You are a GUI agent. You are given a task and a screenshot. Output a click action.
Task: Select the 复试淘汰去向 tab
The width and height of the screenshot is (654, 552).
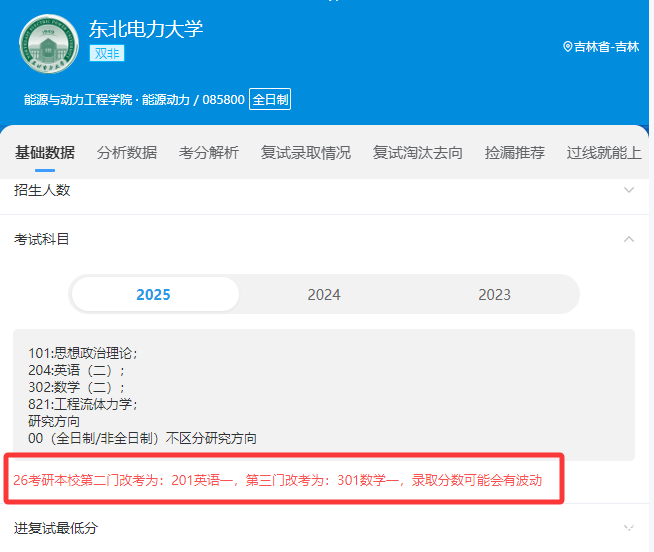418,153
